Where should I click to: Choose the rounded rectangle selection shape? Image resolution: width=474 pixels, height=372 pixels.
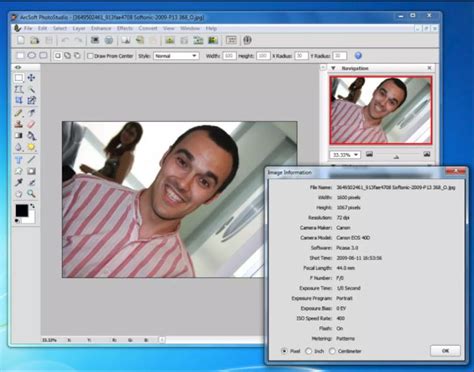point(43,55)
